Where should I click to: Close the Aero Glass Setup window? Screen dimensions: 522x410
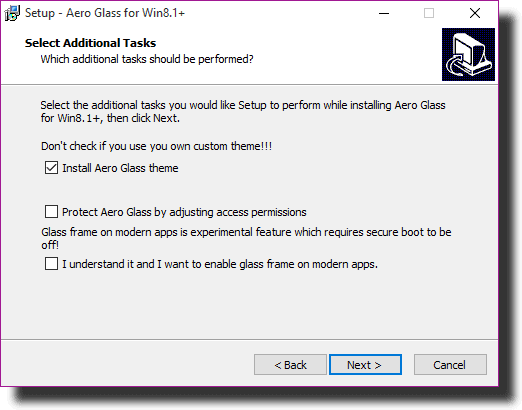tap(475, 13)
